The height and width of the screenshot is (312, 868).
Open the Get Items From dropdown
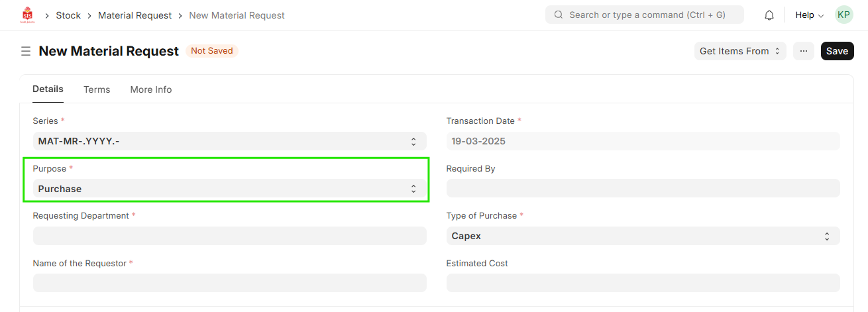click(x=739, y=51)
